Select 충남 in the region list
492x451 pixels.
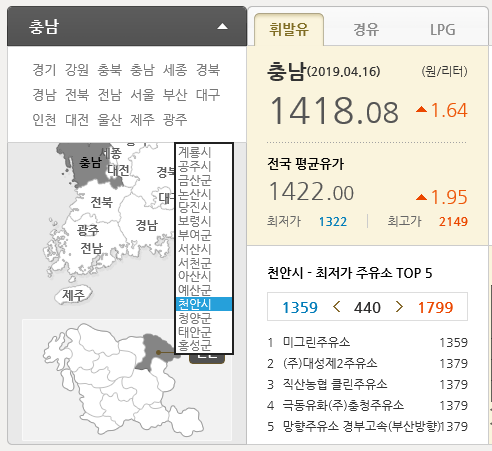[142, 70]
